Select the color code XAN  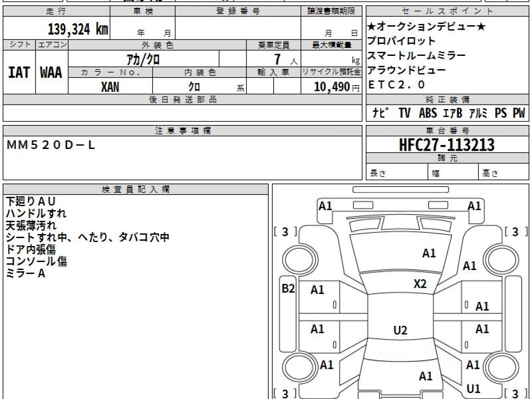click(x=110, y=86)
